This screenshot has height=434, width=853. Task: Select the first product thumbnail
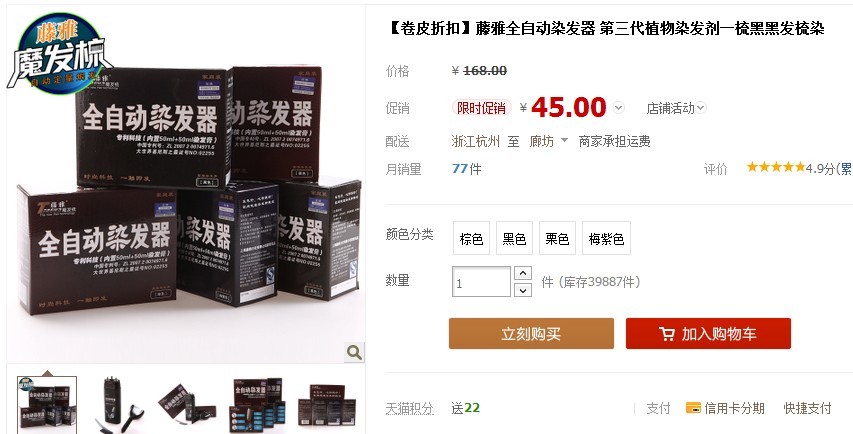coord(47,405)
